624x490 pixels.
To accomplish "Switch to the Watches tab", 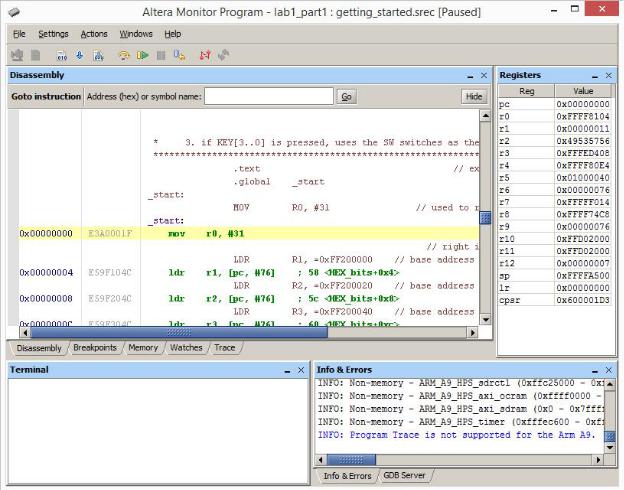I will click(x=186, y=347).
